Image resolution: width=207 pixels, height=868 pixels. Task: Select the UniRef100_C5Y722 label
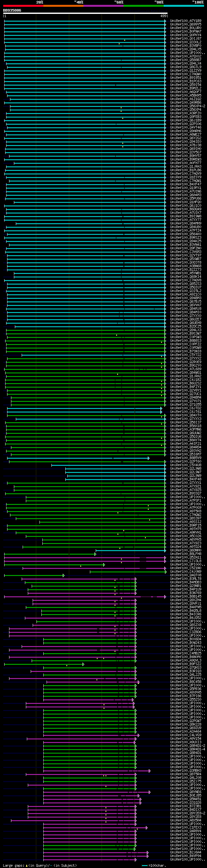(x=186, y=355)
